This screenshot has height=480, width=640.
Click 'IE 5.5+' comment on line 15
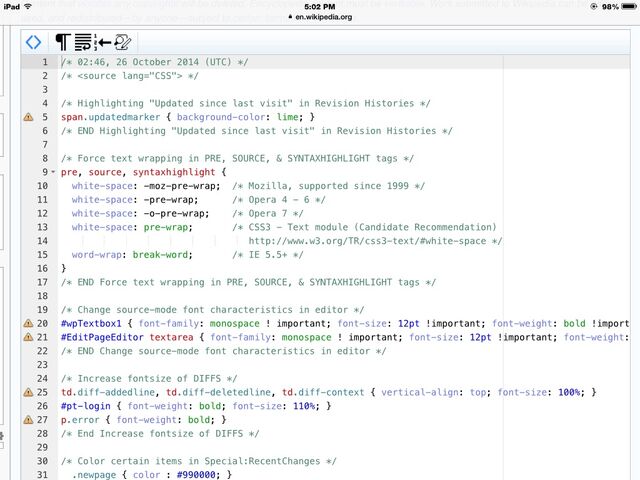click(268, 255)
